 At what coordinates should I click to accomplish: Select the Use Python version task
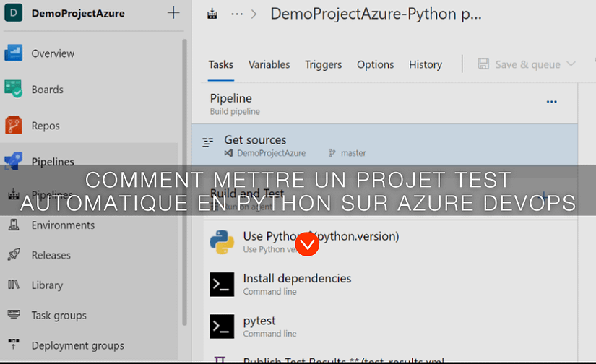tap(390, 241)
